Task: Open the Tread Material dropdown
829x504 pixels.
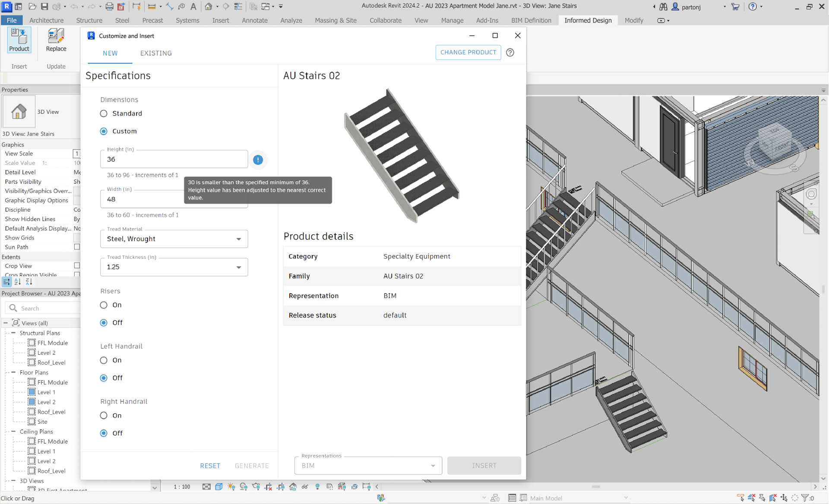Action: tap(174, 239)
